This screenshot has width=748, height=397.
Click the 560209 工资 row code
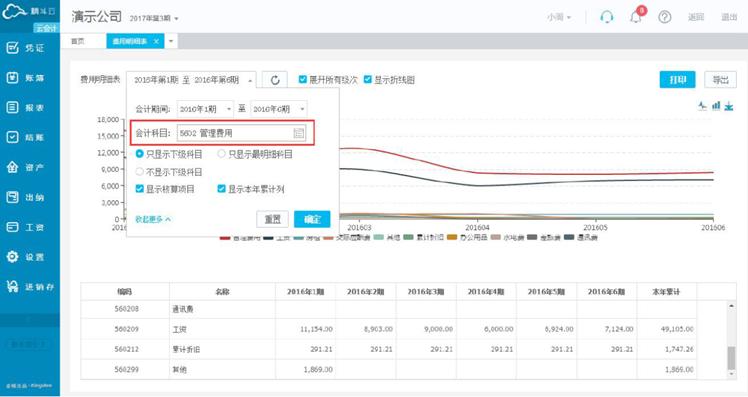126,329
